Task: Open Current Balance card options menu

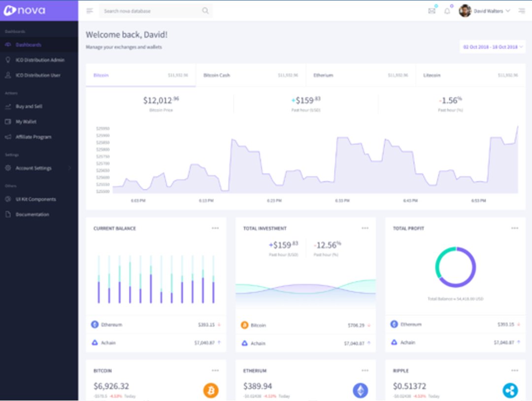Action: point(215,228)
